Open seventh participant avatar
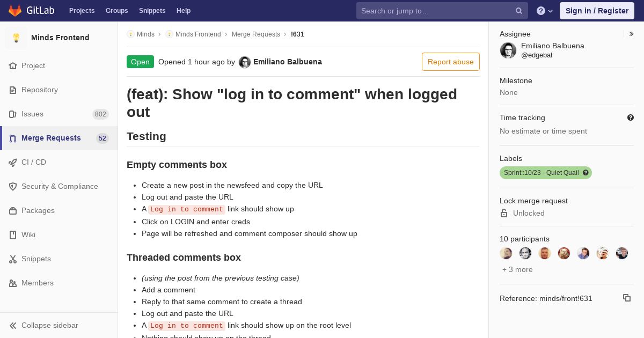Screen dimensions: 644x338 click(x=622, y=253)
